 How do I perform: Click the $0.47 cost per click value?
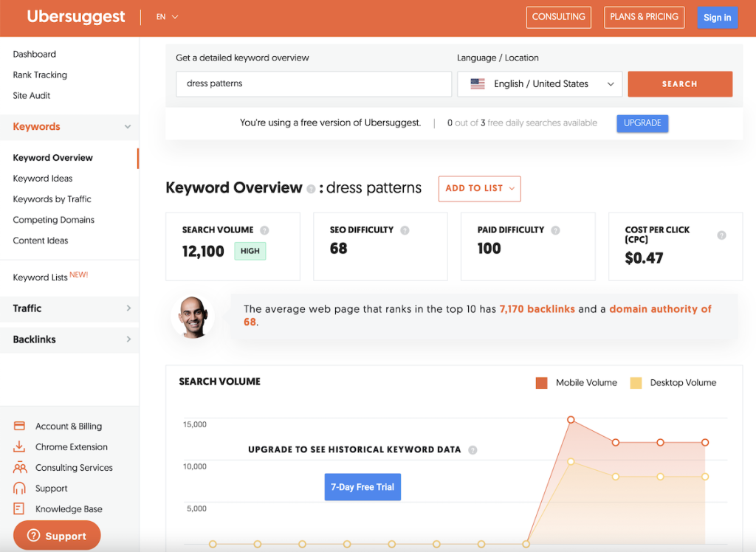pos(644,258)
